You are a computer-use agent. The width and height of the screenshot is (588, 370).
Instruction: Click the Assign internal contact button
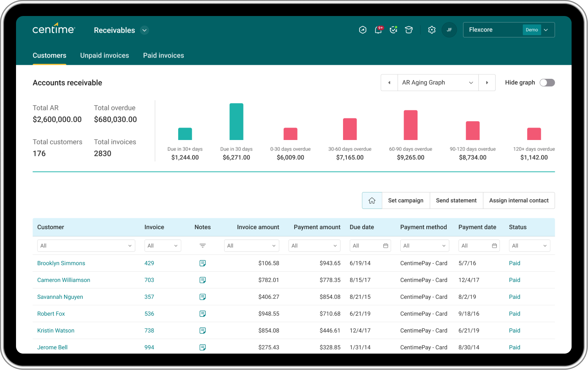coord(519,200)
